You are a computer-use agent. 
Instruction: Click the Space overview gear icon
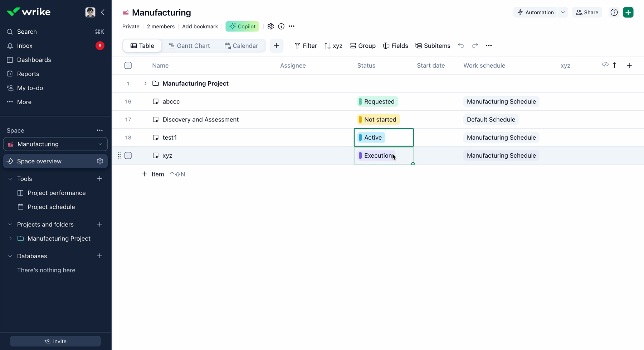[100, 161]
